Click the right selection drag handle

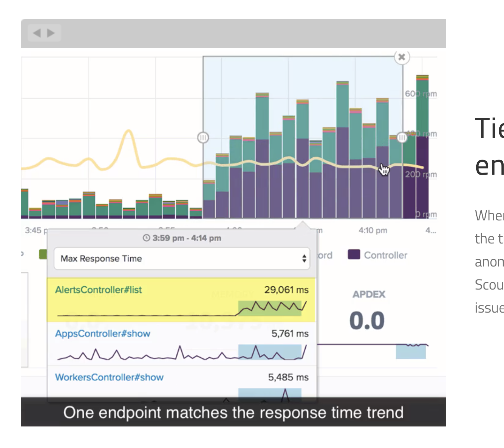click(x=402, y=138)
